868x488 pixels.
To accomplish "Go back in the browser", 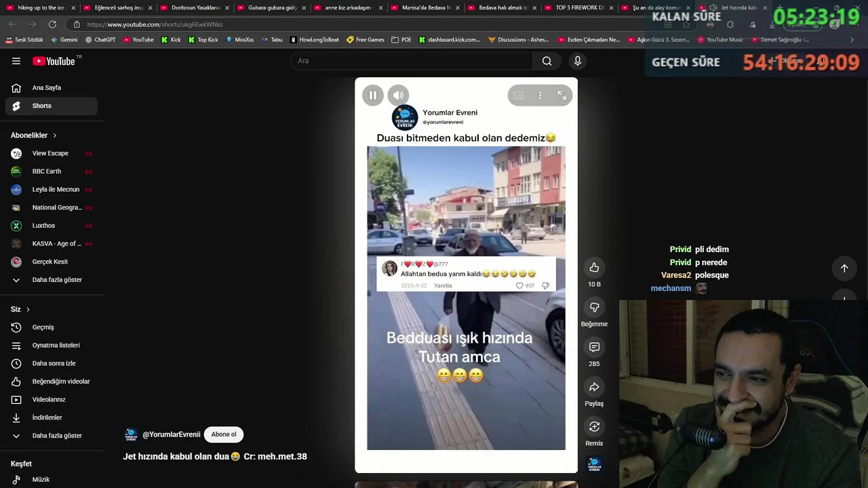I will (x=13, y=24).
